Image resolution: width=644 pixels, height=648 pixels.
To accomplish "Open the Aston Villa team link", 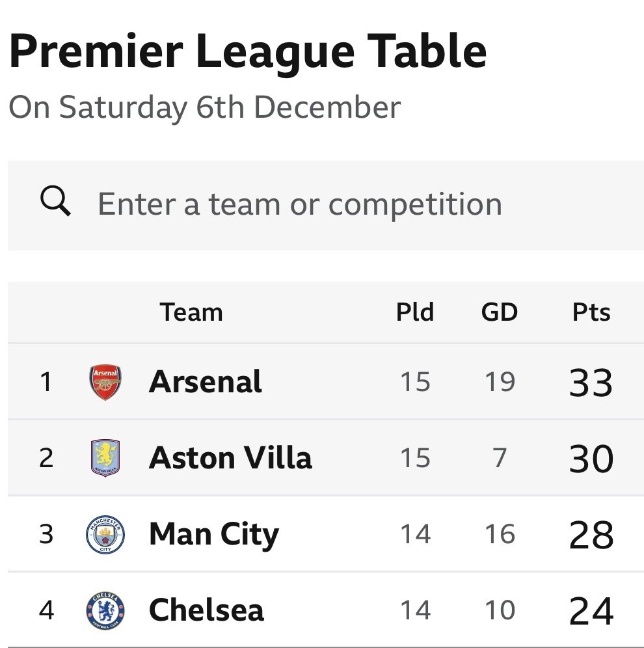I will (230, 458).
